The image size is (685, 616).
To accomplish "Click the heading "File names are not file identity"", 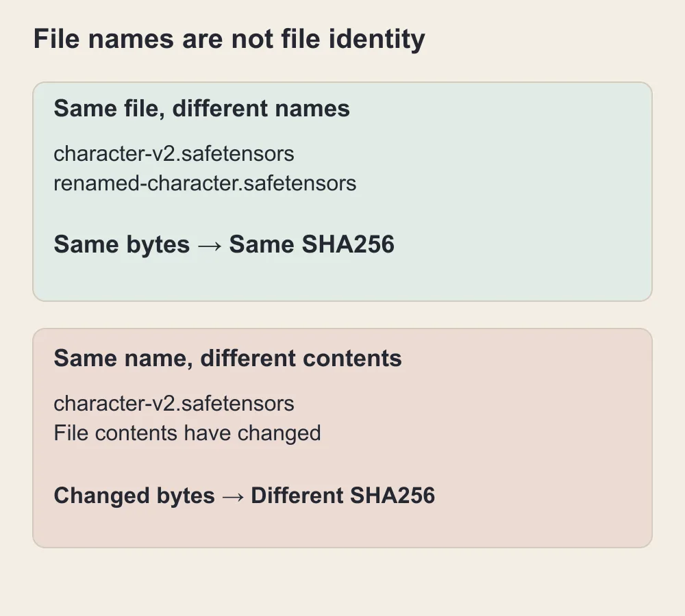I will click(x=229, y=39).
